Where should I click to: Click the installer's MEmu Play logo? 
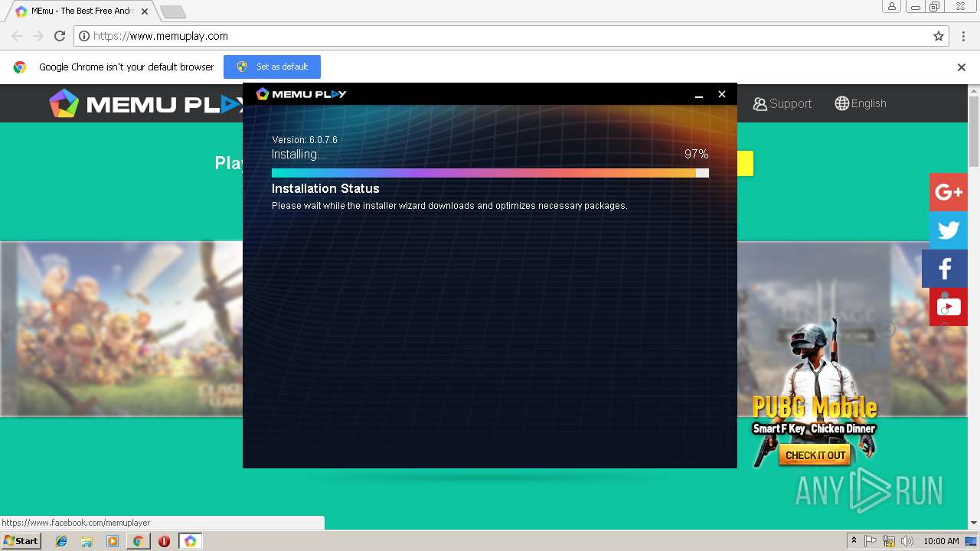301,93
